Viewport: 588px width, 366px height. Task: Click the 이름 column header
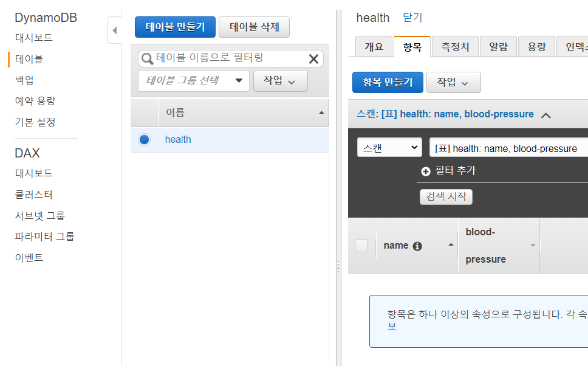coord(243,112)
